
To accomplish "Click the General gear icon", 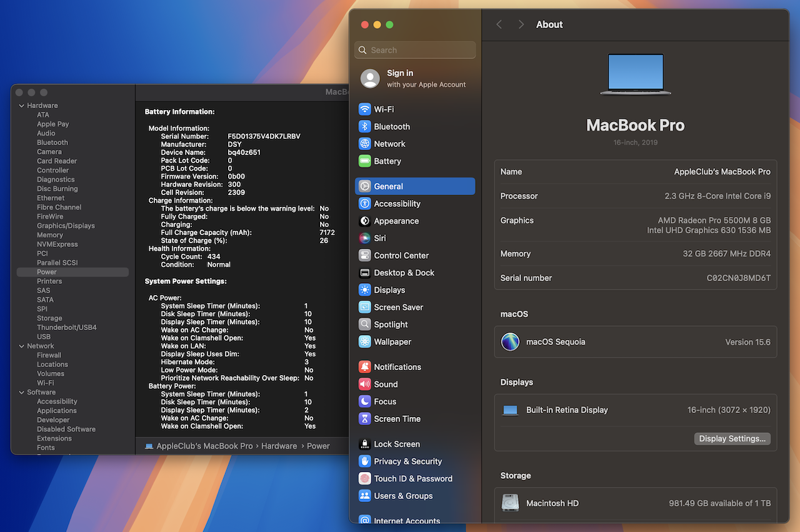I will point(365,186).
